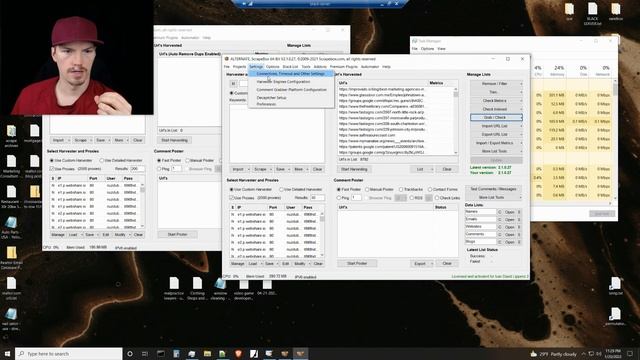Open the Import URL List dropdown
Viewport: 640px width, 360px height.
(x=496, y=126)
